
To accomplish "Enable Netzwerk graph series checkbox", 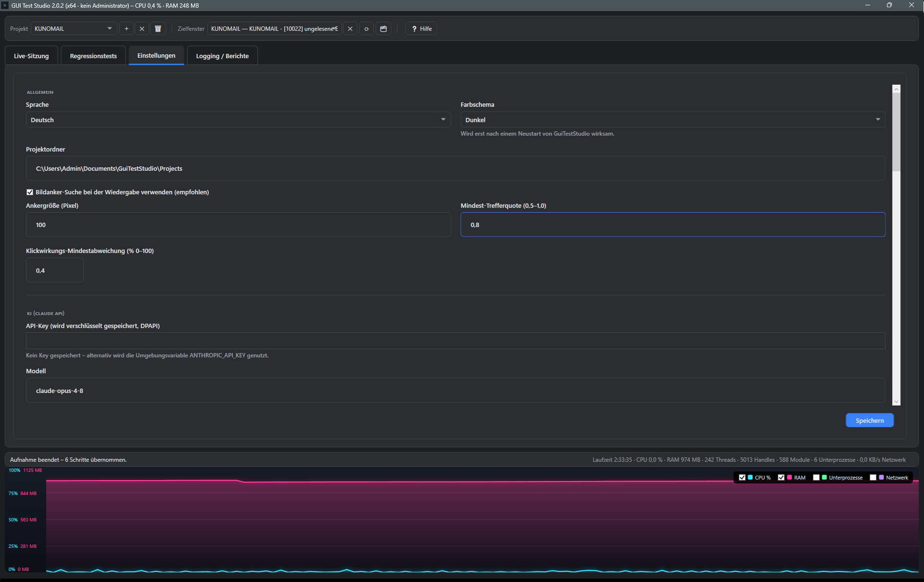I will coord(873,478).
